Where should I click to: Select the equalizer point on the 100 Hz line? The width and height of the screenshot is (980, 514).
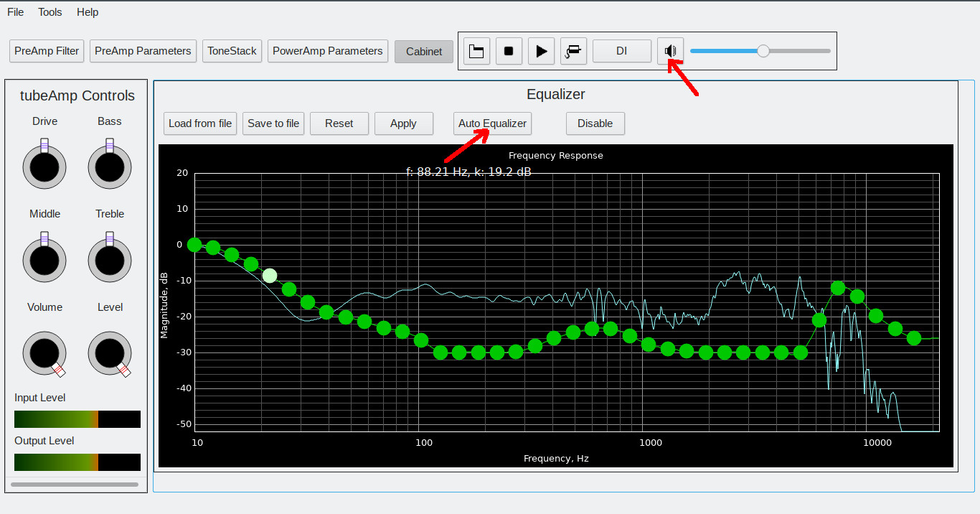tap(421, 340)
